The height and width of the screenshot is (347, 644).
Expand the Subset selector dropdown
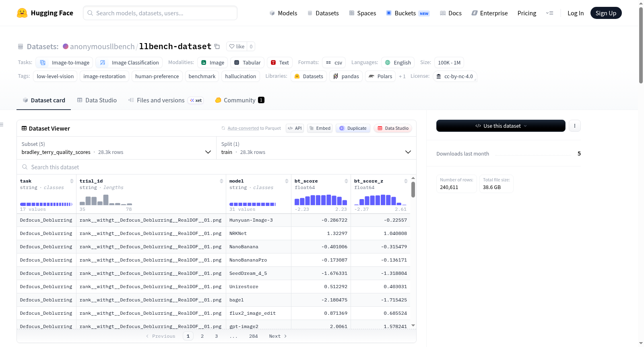(x=117, y=148)
